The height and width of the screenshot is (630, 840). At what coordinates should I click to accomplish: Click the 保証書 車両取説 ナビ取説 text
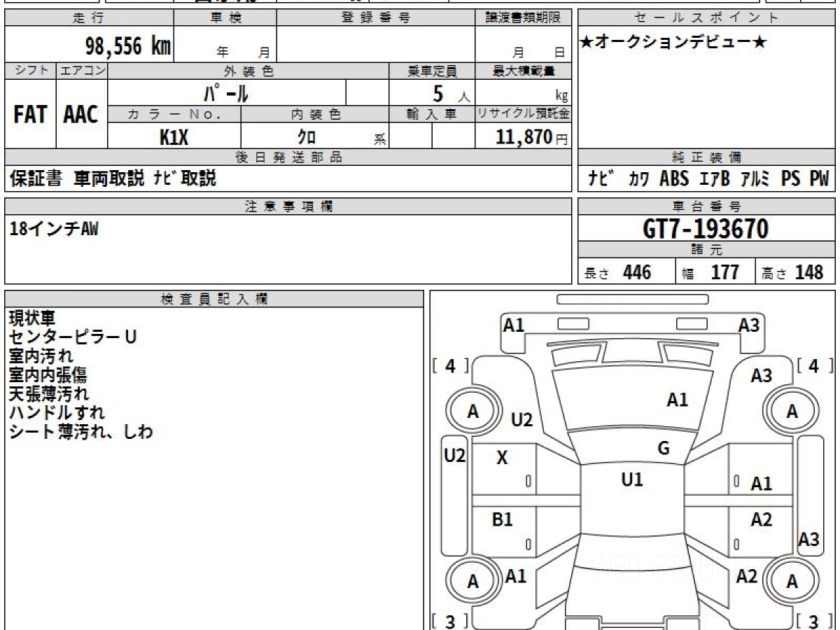(113, 179)
